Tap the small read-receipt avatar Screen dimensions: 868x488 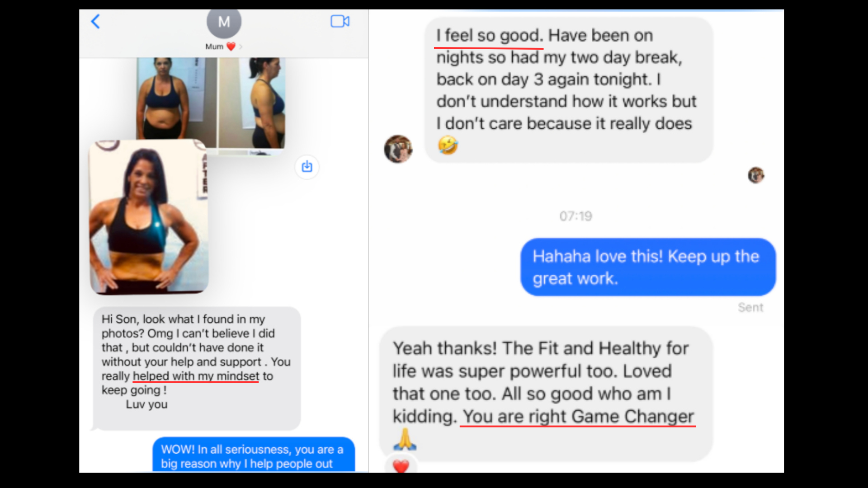756,175
